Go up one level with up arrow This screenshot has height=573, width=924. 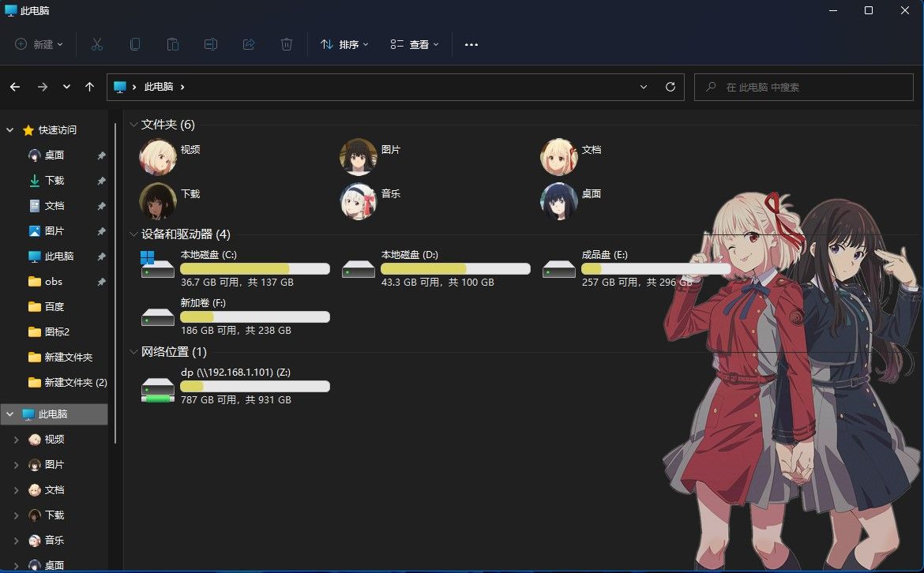tap(89, 87)
